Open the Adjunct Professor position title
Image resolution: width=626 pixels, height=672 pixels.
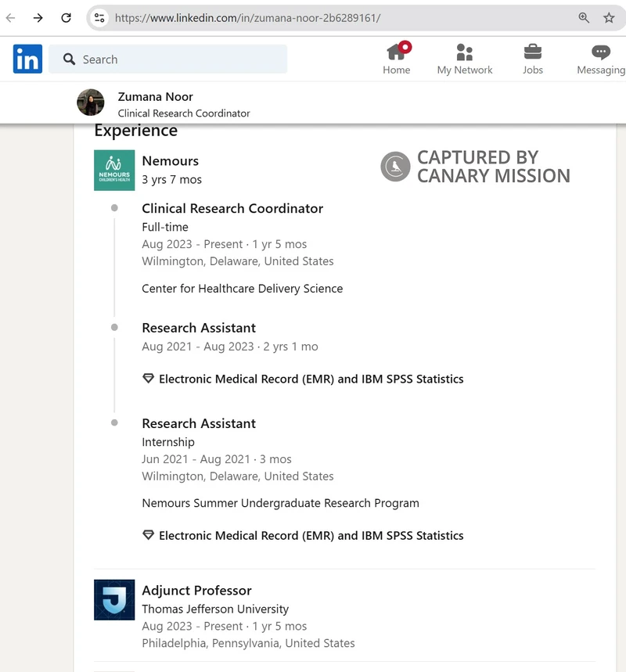click(197, 591)
